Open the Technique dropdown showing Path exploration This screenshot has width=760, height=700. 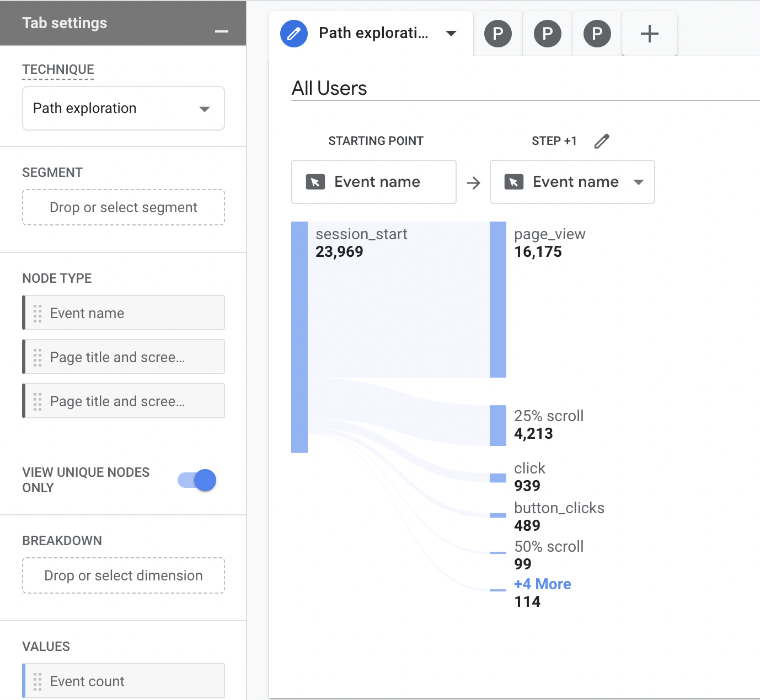(122, 108)
